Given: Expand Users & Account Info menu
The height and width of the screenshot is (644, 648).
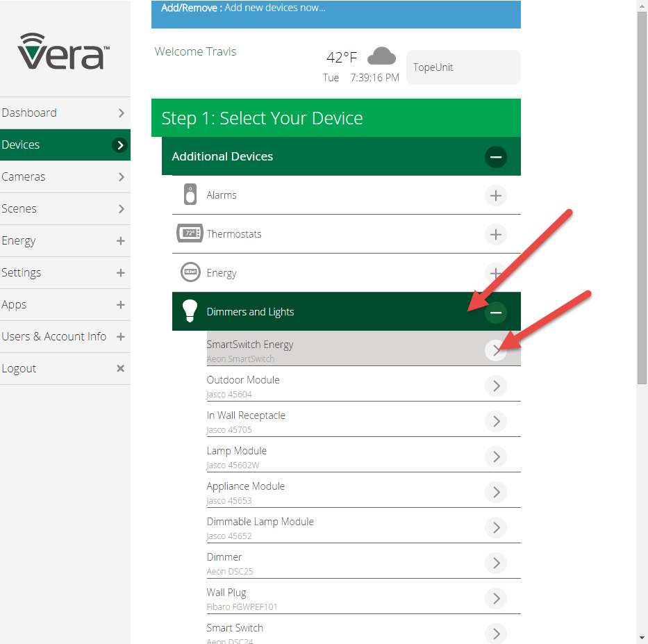Looking at the screenshot, I should (x=65, y=336).
